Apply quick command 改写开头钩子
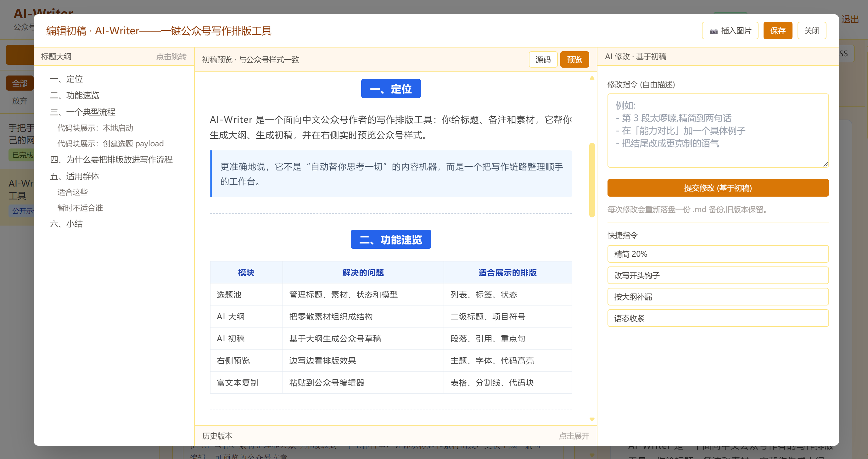Screen dimensions: 868x459 click(718, 275)
